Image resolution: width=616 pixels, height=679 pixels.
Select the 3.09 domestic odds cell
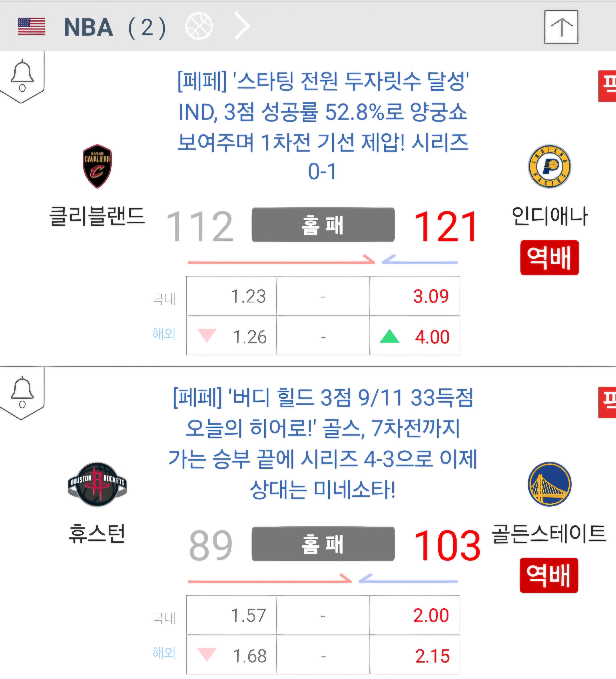pos(415,296)
